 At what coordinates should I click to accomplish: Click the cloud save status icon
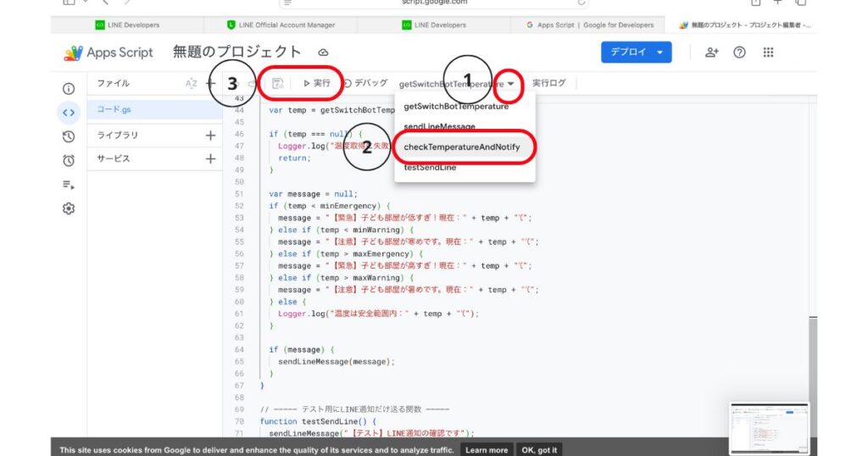click(323, 53)
